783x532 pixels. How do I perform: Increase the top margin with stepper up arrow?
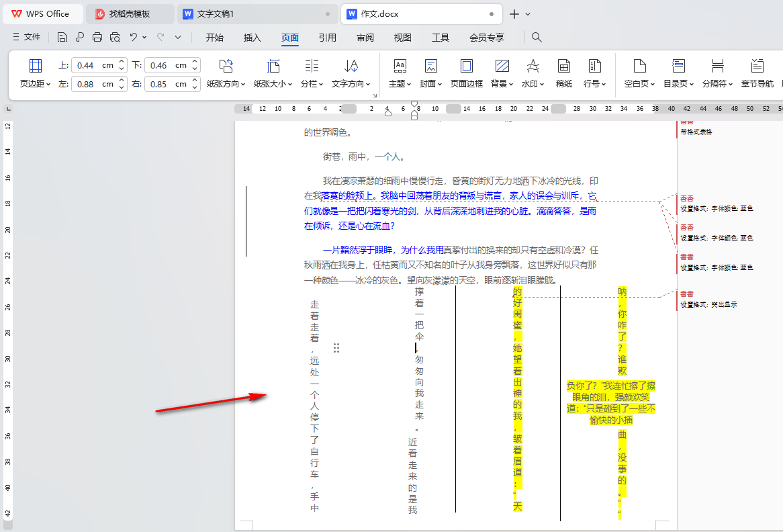[122, 62]
